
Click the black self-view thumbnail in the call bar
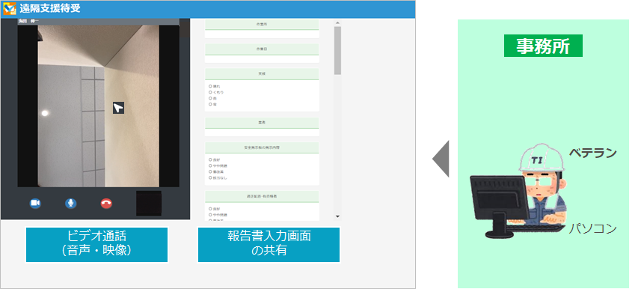point(149,203)
